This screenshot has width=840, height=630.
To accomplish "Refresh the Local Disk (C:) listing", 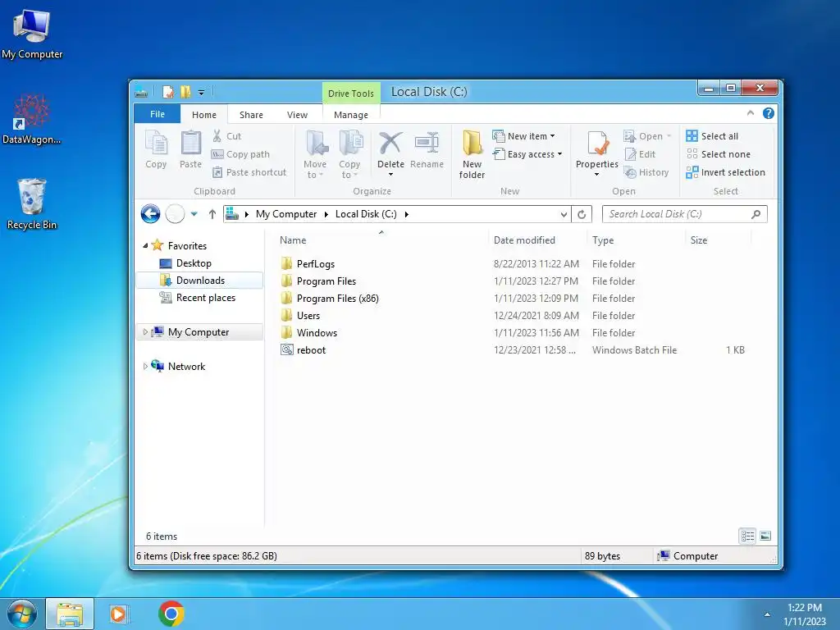I will click(582, 214).
